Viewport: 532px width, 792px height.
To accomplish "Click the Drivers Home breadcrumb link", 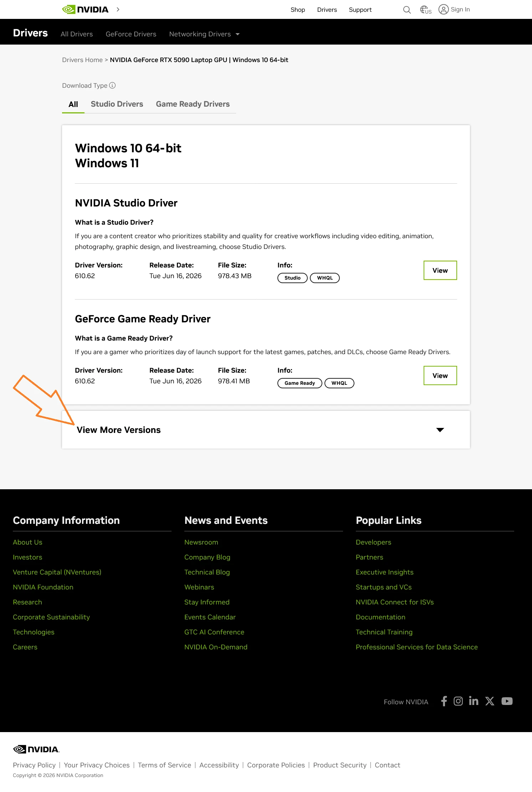I will coord(82,60).
